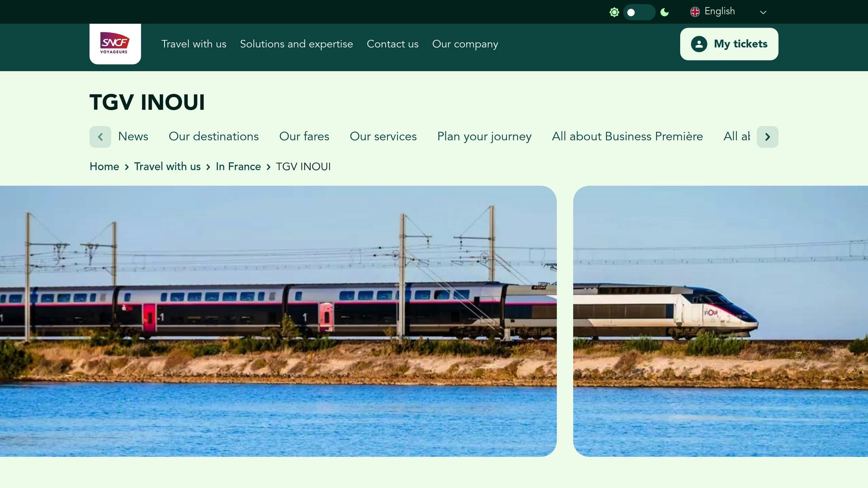Open the Contact us menu
Screen dimensions: 868x488
pos(392,44)
